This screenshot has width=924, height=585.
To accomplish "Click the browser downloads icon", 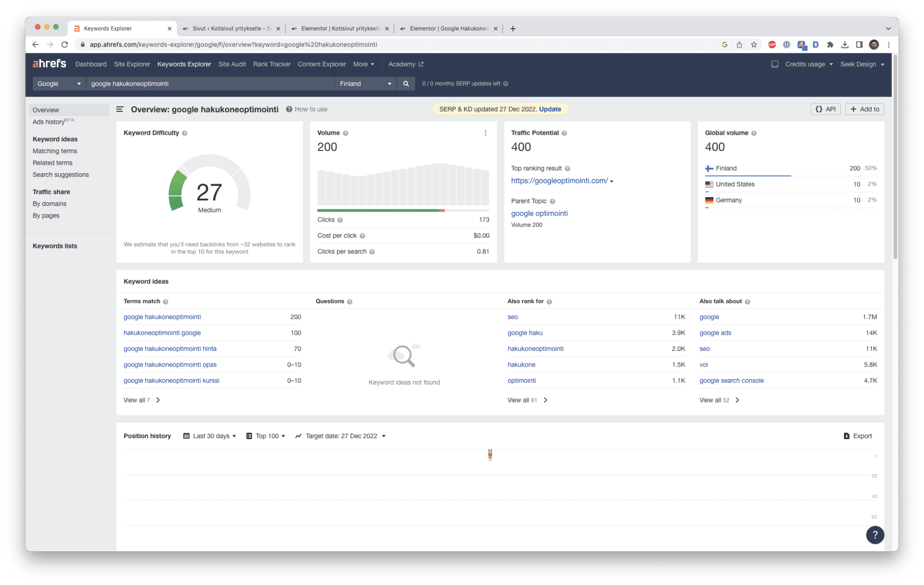I will pos(845,44).
